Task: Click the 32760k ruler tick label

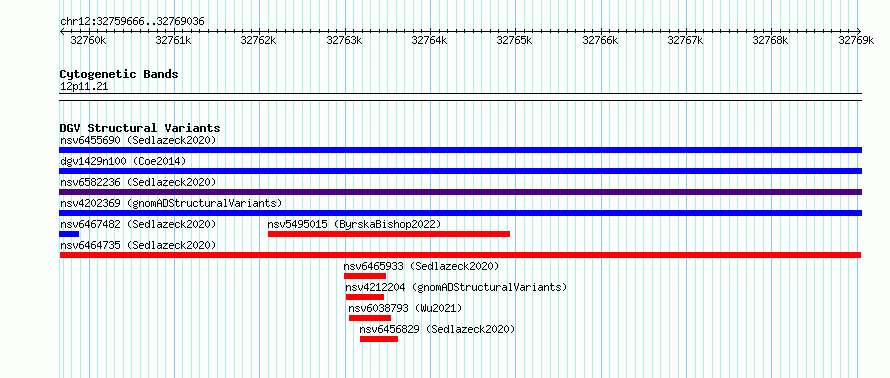Action: click(88, 40)
